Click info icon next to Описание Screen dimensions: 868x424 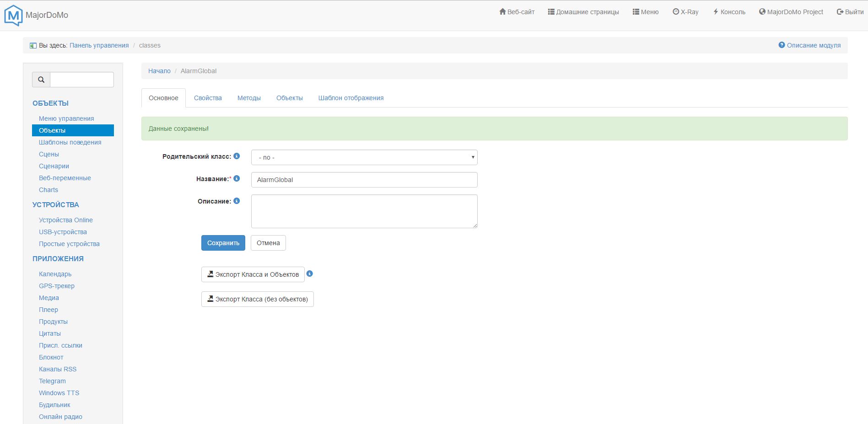pyautogui.click(x=237, y=201)
